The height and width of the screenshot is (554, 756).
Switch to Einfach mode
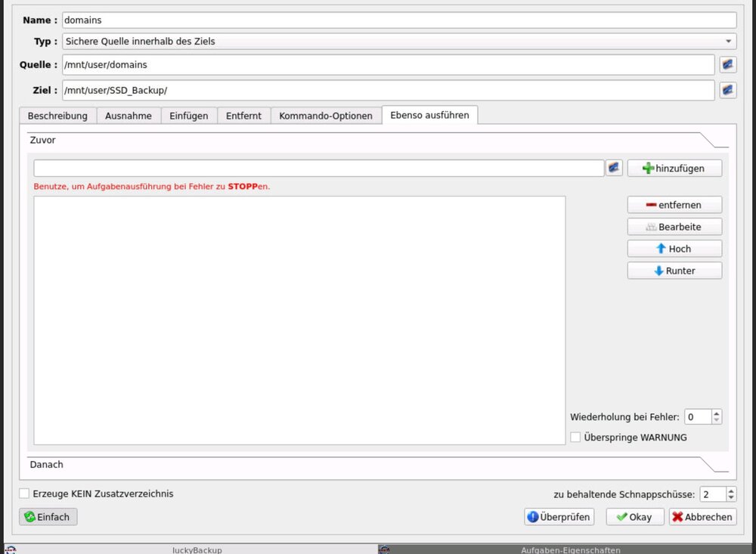(48, 517)
